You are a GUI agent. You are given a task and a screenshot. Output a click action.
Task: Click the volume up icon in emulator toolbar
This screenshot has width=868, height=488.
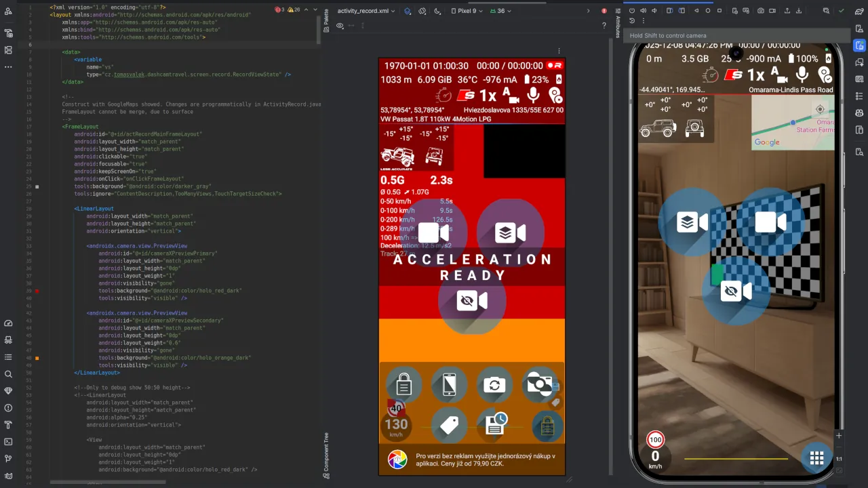coord(643,10)
